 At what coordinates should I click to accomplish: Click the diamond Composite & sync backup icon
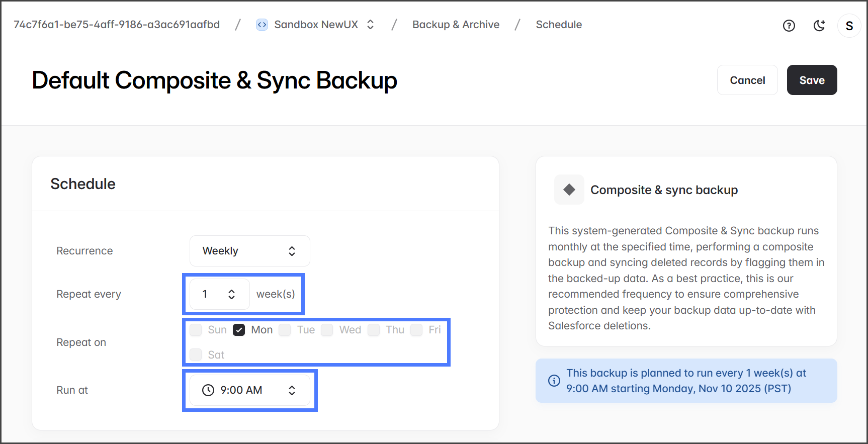click(x=569, y=190)
